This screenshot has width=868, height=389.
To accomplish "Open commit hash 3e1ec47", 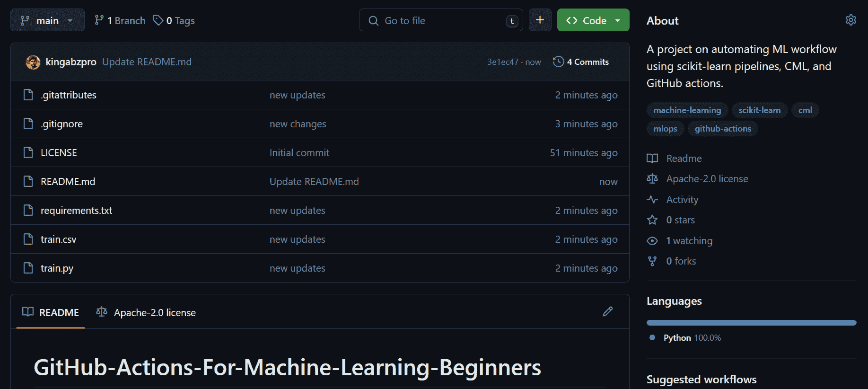I will (x=503, y=62).
